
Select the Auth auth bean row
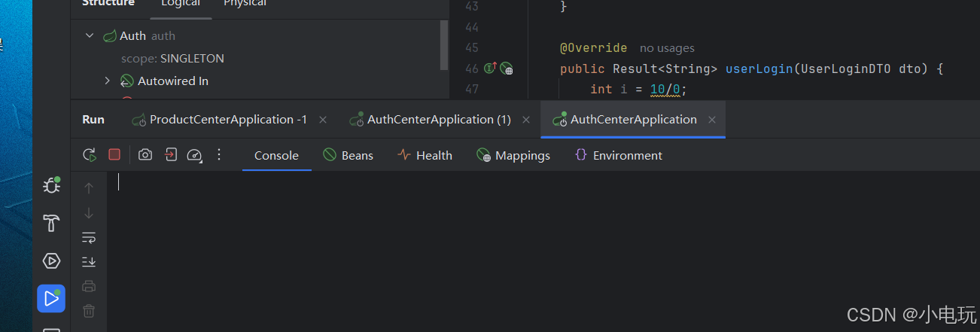pos(256,35)
